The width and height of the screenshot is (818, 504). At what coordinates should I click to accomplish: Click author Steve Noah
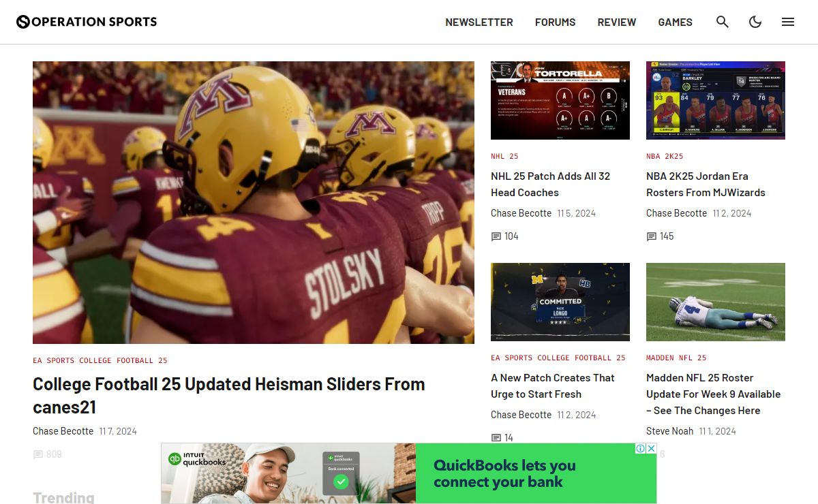pyautogui.click(x=669, y=431)
